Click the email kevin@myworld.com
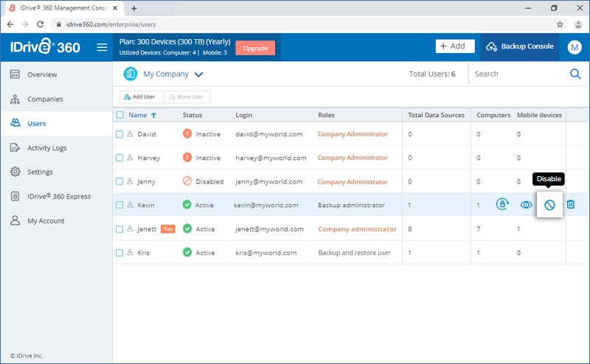The width and height of the screenshot is (590, 364). click(266, 205)
